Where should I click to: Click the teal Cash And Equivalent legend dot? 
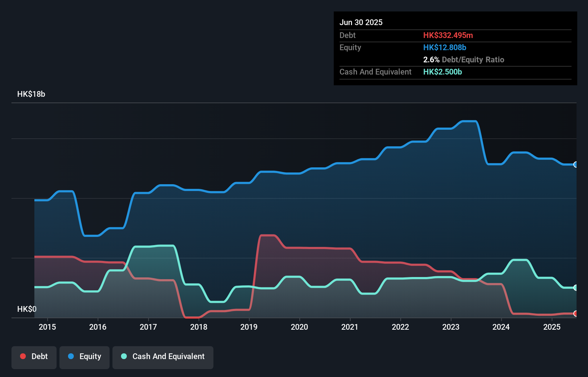[124, 356]
